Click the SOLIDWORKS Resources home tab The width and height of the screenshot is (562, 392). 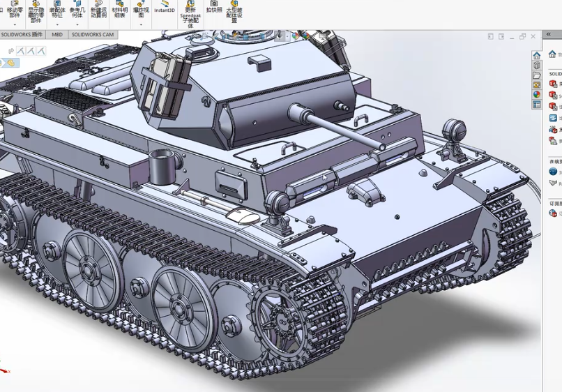point(536,55)
